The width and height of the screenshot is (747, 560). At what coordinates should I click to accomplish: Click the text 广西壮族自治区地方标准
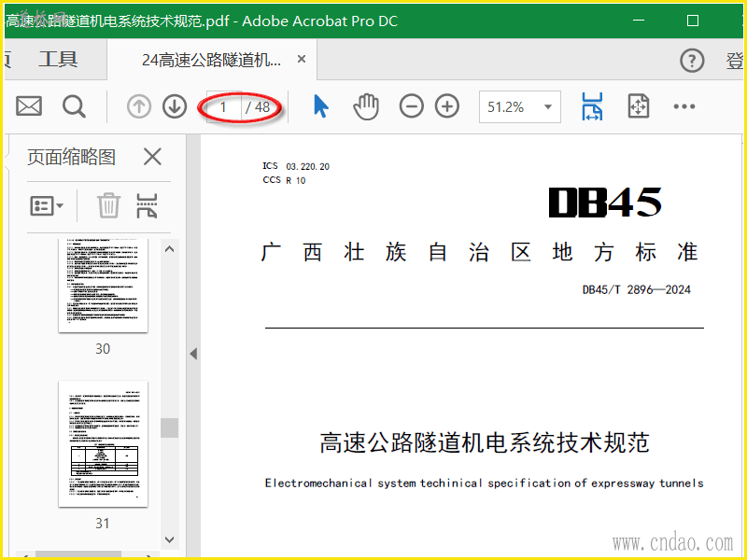coord(480,252)
